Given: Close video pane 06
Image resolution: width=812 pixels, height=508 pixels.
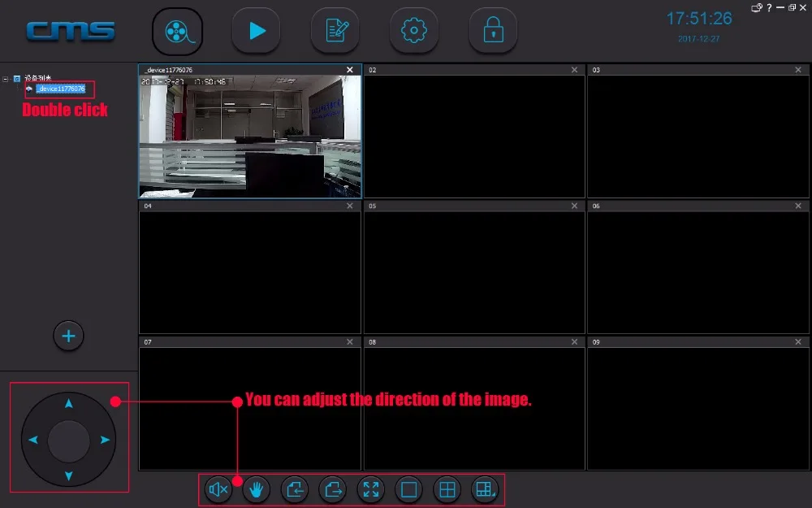Looking at the screenshot, I should (x=798, y=206).
